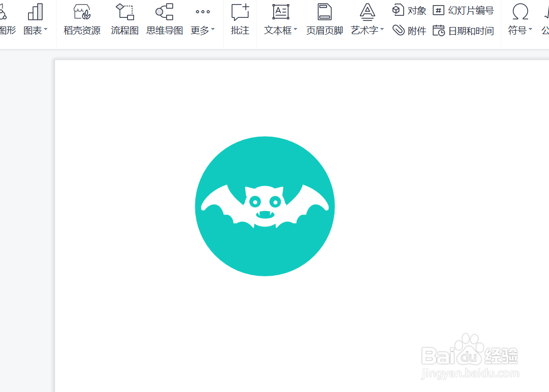Click the 稻壳资源 text label
The height and width of the screenshot is (392, 549).
82,31
